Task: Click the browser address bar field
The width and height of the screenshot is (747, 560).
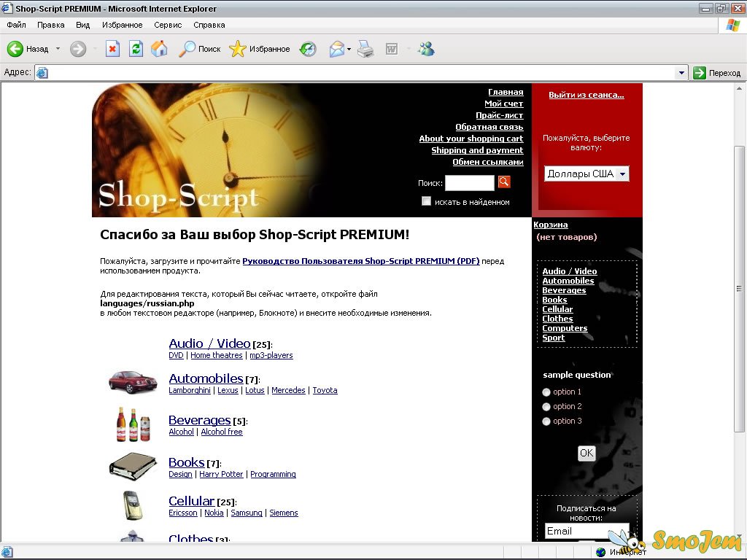Action: tap(361, 72)
